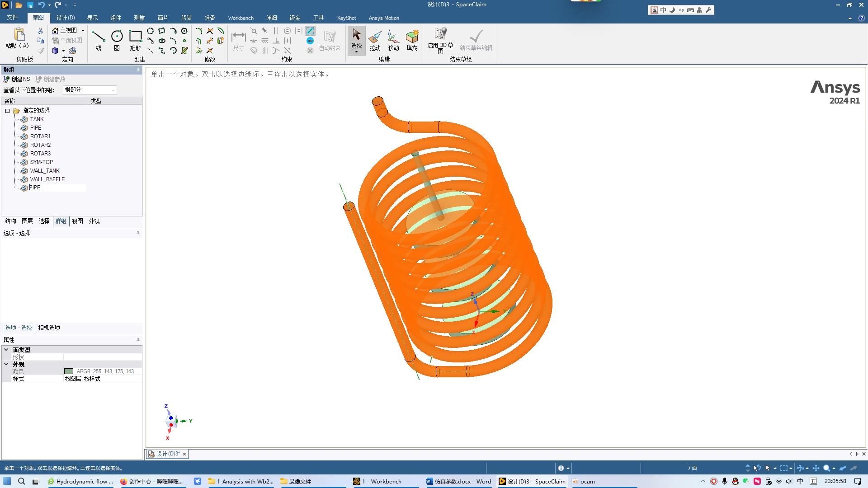The width and height of the screenshot is (868, 488).
Task: Click the 创建 NS button
Action: click(17, 79)
